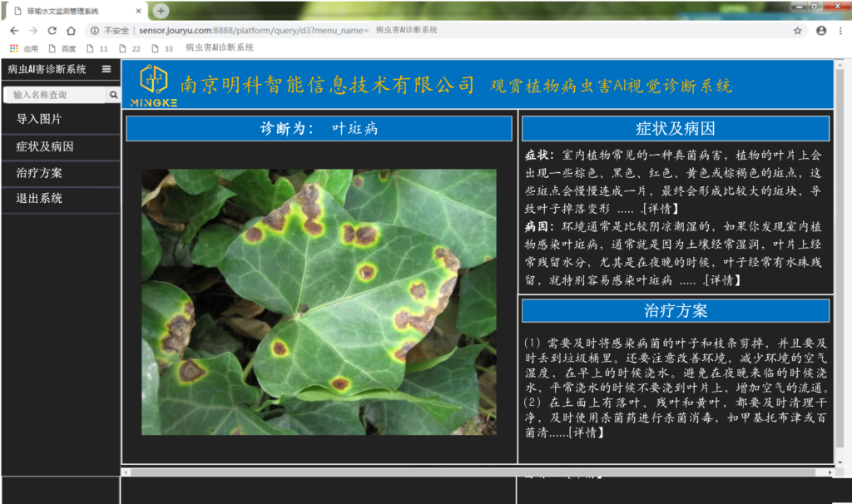The height and width of the screenshot is (504, 852).
Task: Click the browser home icon
Action: [72, 30]
